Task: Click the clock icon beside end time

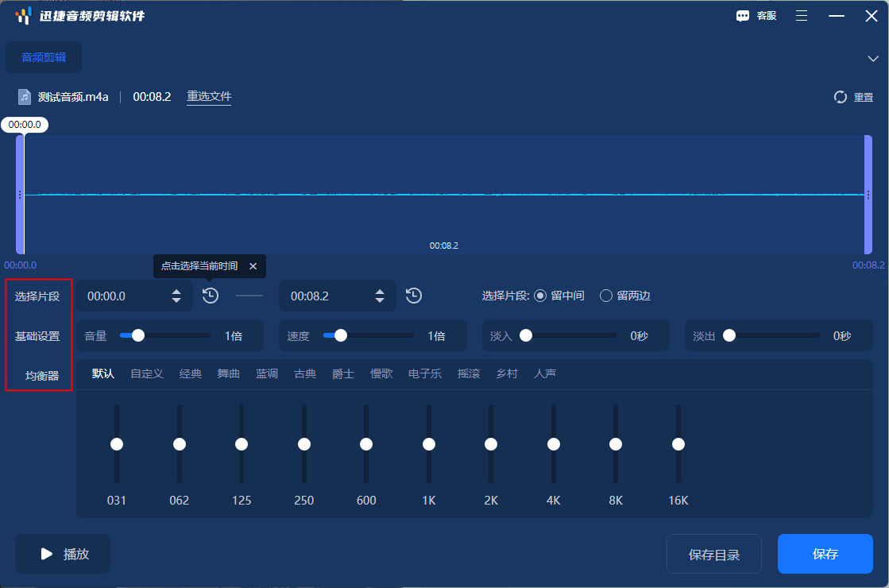Action: [x=413, y=295]
